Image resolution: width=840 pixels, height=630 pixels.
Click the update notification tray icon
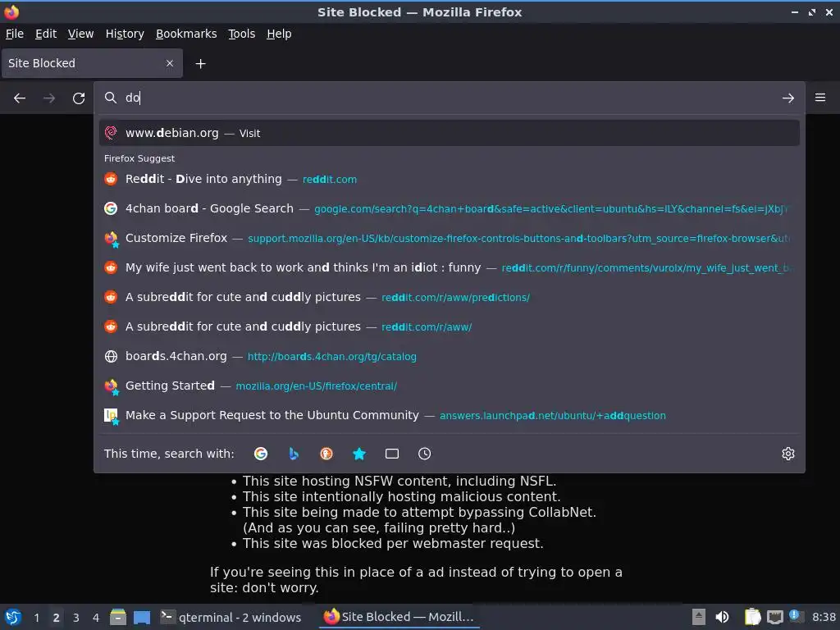click(x=796, y=616)
